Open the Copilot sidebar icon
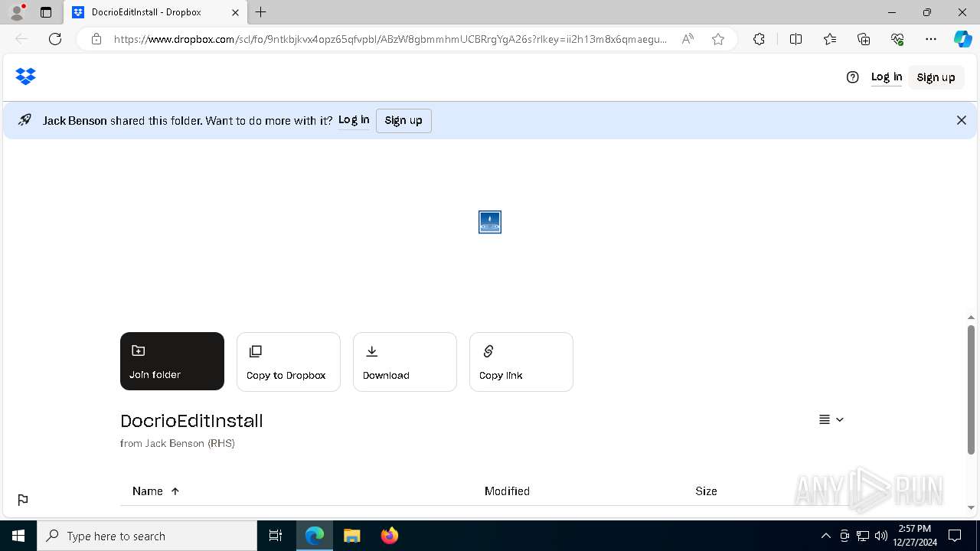This screenshot has height=551, width=980. 963,39
